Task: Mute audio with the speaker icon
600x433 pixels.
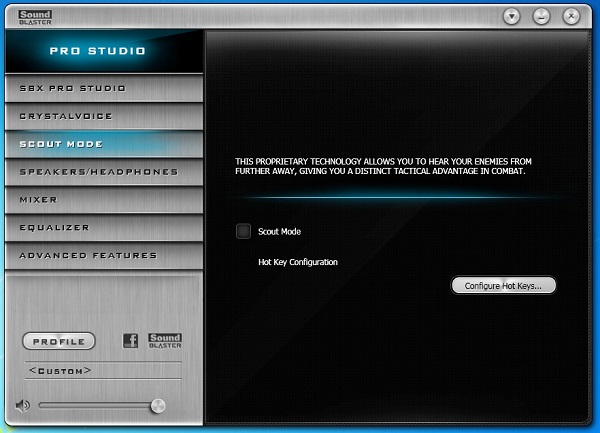Action: (23, 405)
